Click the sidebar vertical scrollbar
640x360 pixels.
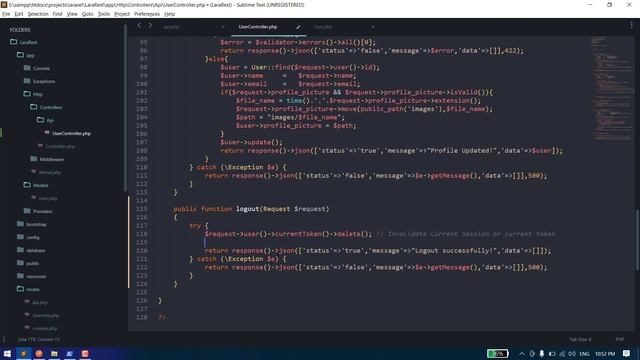(x=125, y=108)
